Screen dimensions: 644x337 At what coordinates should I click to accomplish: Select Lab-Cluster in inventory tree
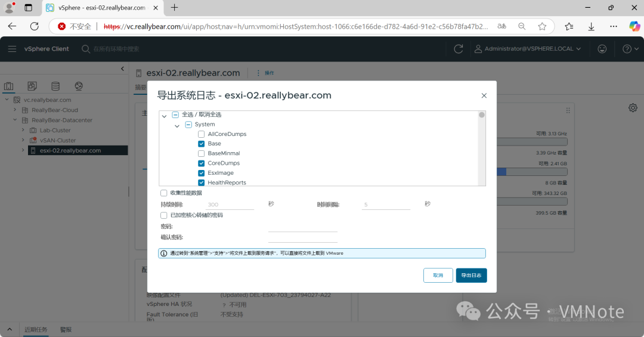point(55,130)
